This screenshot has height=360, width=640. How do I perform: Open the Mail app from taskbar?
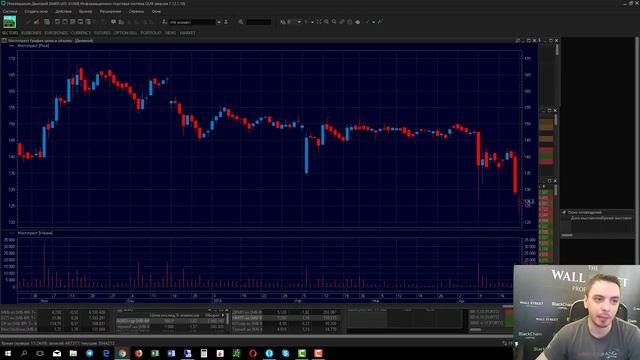coord(57,353)
